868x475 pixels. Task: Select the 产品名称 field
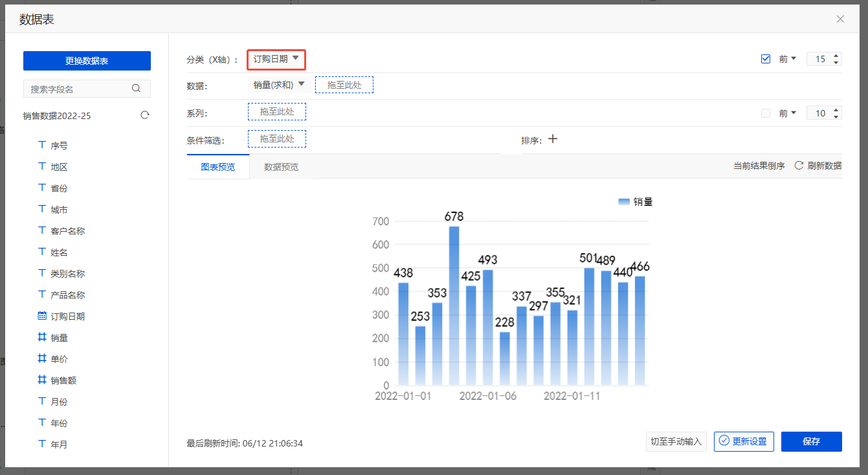coord(68,295)
